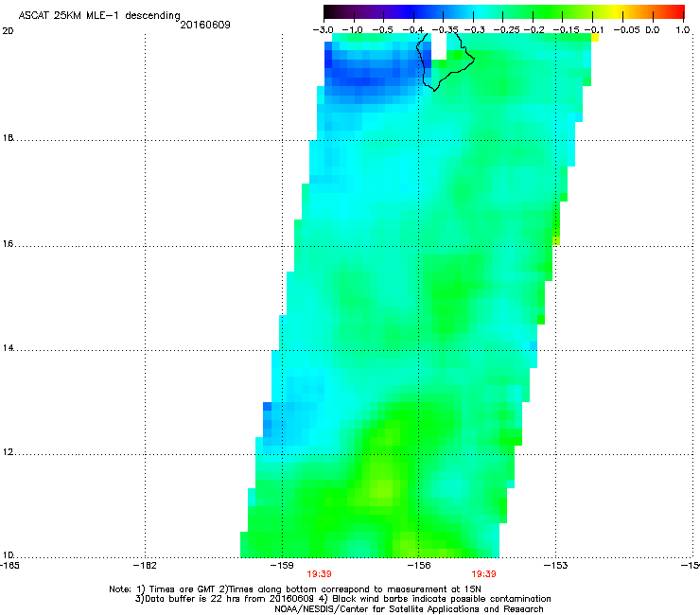
Task: Click the 'Times are GMT' note line
Action: coord(294,589)
